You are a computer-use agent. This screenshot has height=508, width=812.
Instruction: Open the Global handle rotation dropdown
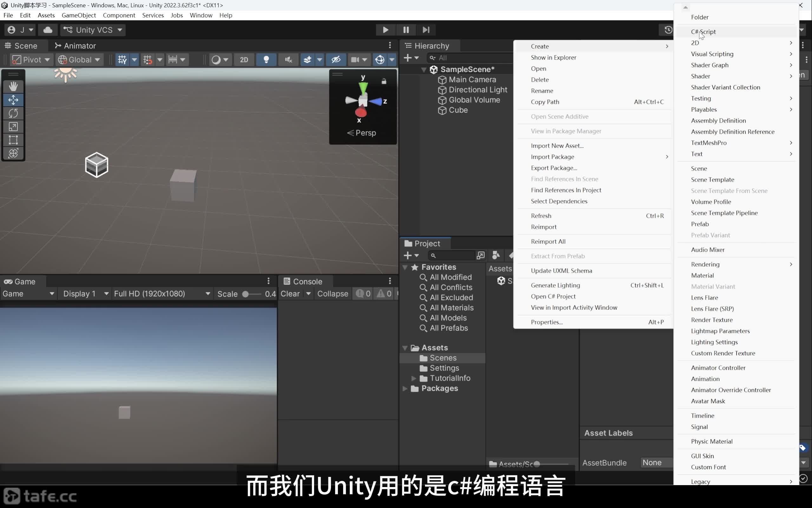point(79,60)
